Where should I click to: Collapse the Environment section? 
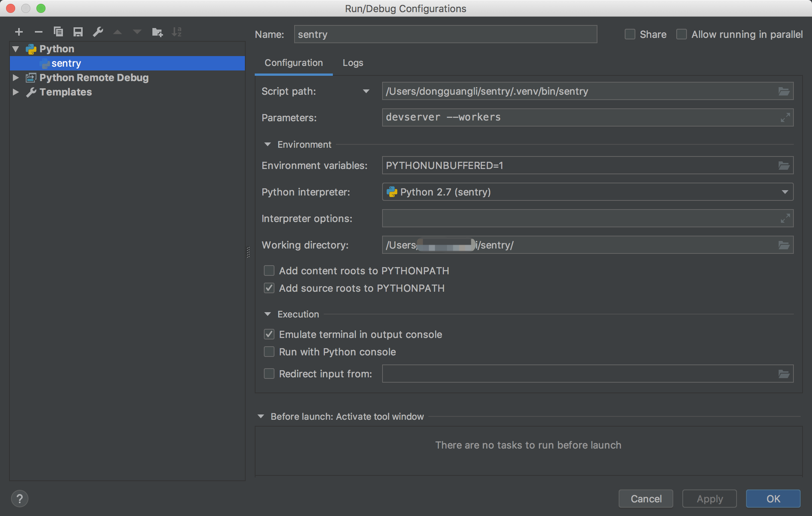pyautogui.click(x=268, y=144)
